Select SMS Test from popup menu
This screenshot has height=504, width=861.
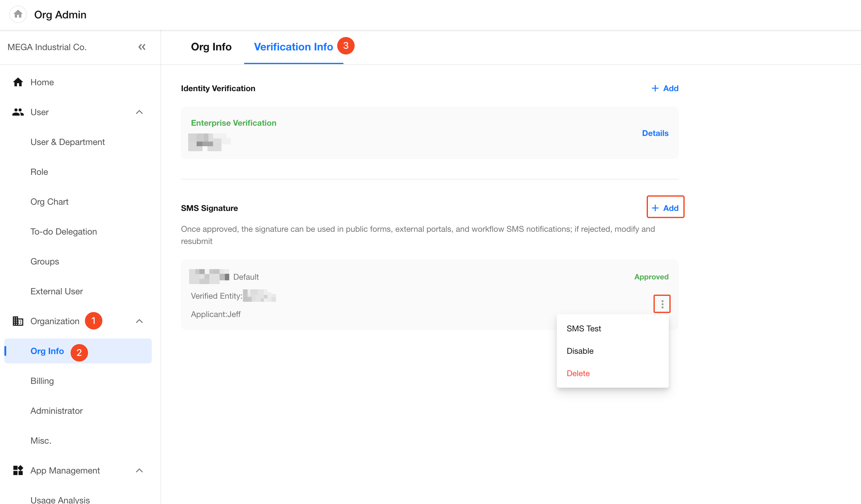(584, 328)
